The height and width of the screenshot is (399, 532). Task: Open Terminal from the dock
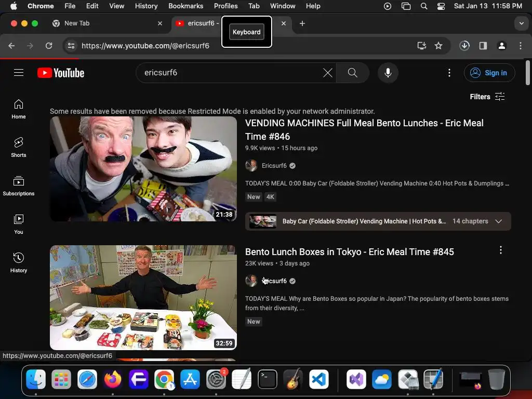pos(267,379)
